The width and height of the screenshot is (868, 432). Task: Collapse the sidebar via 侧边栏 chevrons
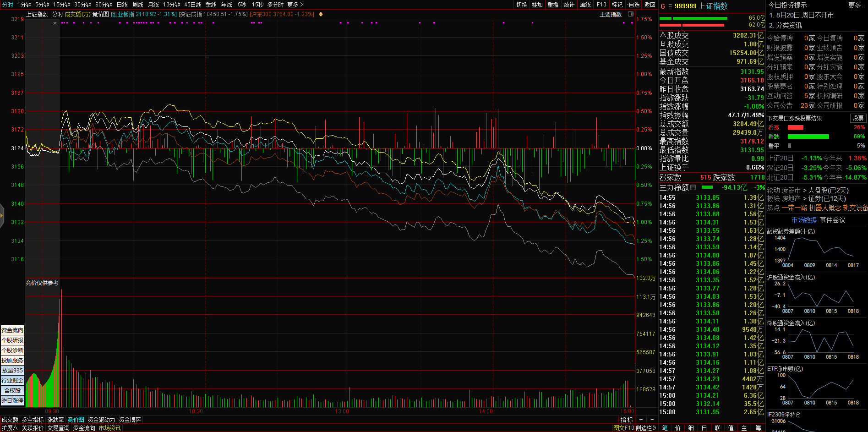point(646,428)
